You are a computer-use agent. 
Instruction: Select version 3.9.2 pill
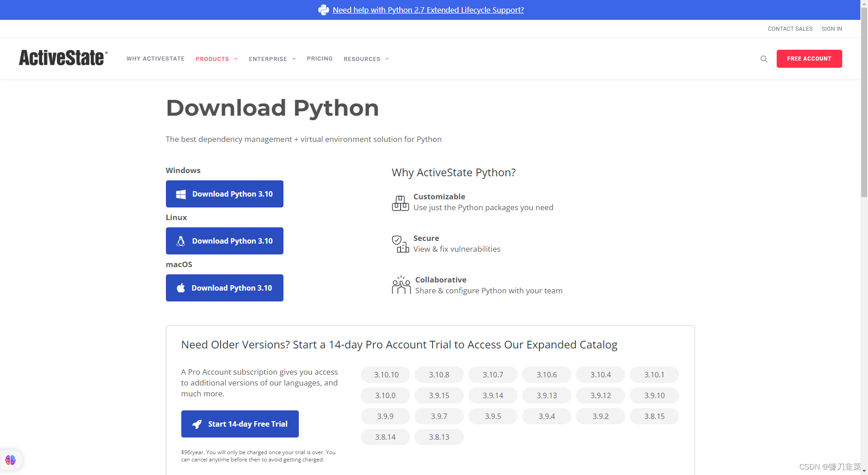[x=600, y=416]
